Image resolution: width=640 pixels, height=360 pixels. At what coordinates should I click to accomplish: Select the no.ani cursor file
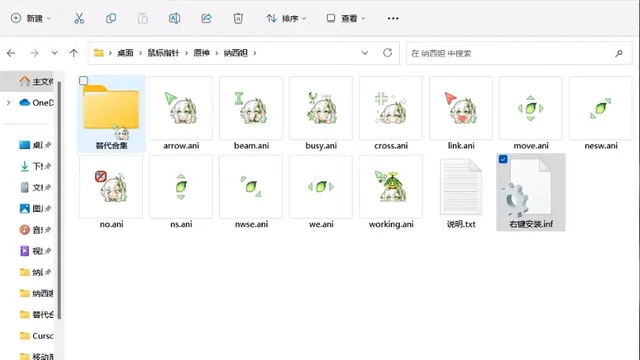[111, 192]
